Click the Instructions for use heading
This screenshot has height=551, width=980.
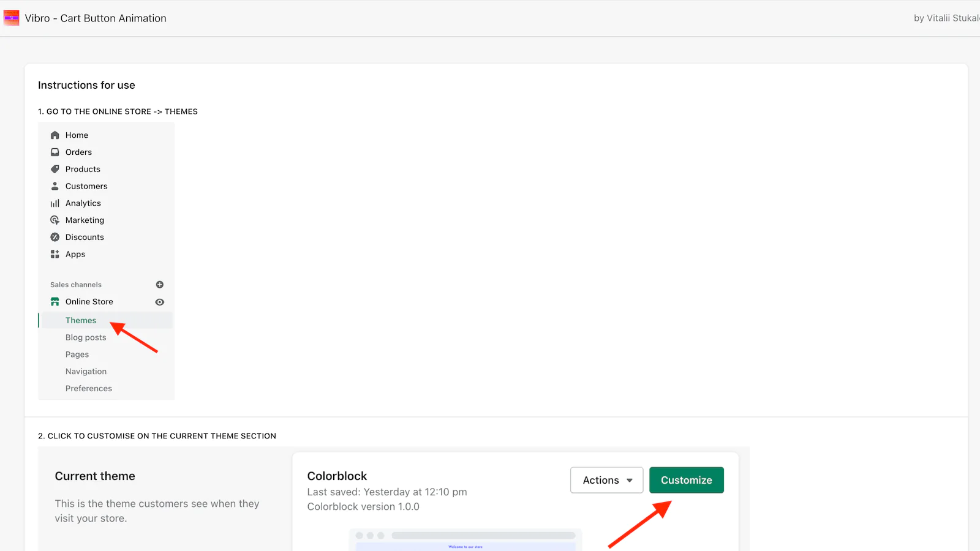tap(86, 85)
